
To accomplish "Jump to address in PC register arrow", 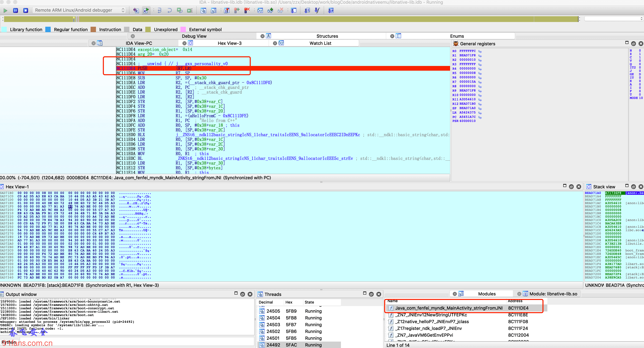I will coord(480,117).
